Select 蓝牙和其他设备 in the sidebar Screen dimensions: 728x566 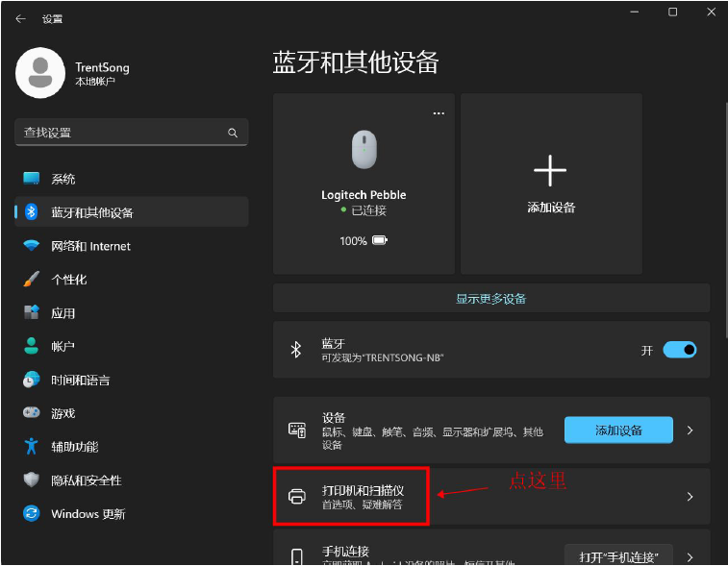coord(132,212)
